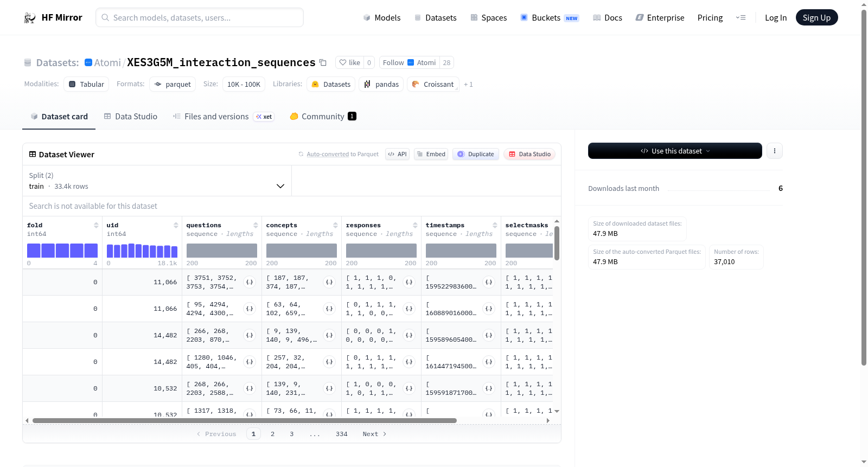Viewport: 868px width, 467px height.
Task: Open the more navigation options menu icon
Action: [x=741, y=18]
